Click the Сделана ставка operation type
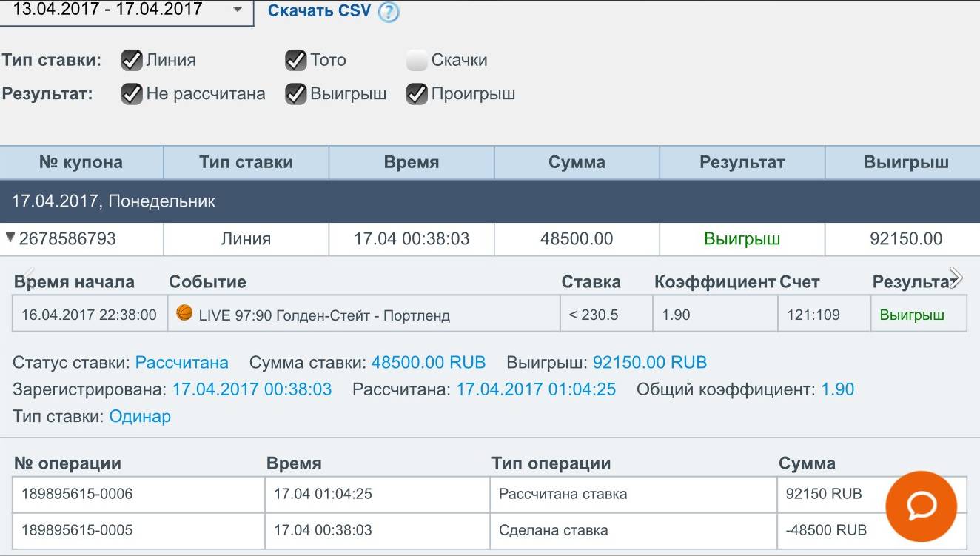This screenshot has height=556, width=980. pyautogui.click(x=554, y=530)
